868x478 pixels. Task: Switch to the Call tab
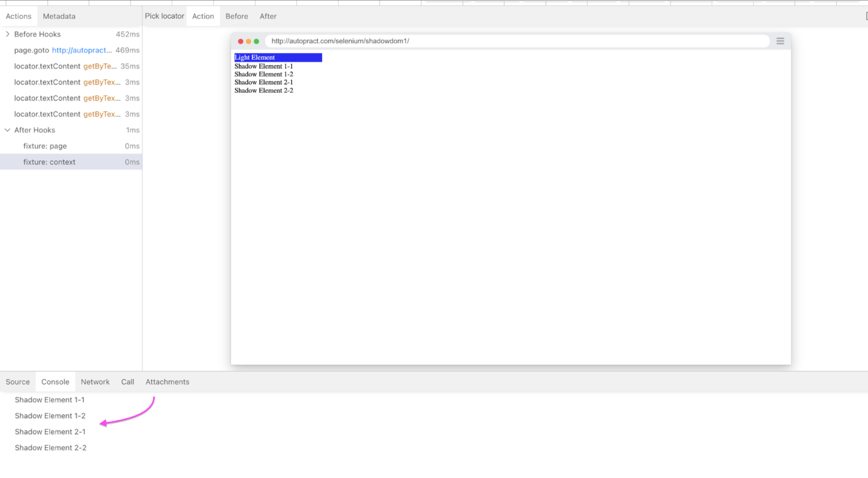tap(127, 382)
